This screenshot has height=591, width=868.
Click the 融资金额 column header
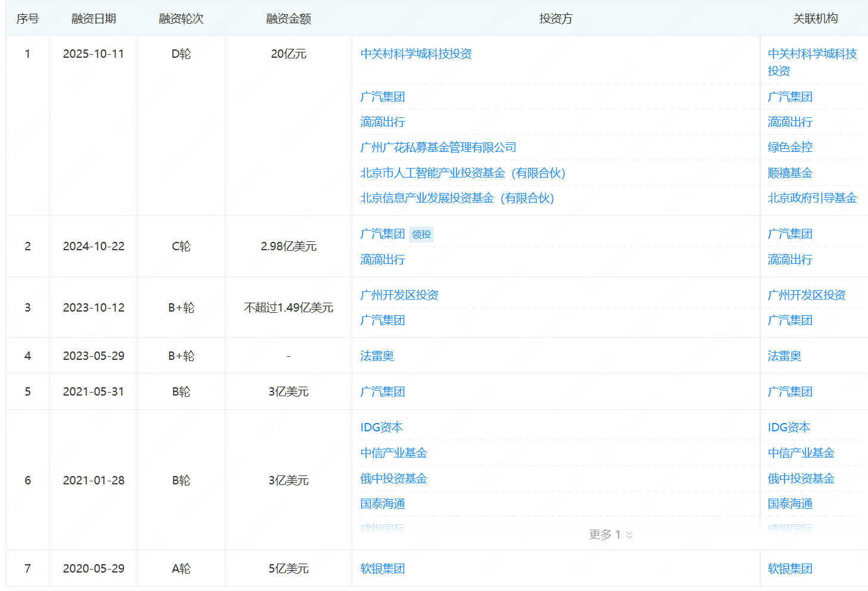(x=289, y=19)
